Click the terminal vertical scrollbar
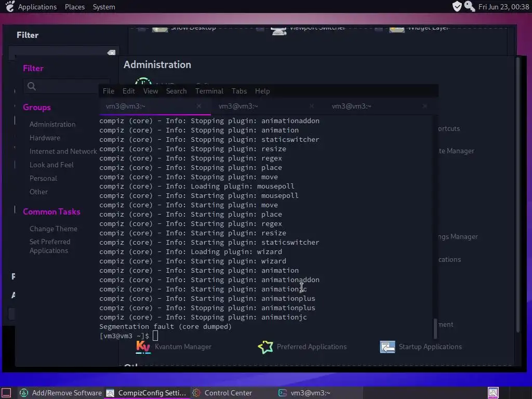This screenshot has width=532, height=399. pos(435,328)
